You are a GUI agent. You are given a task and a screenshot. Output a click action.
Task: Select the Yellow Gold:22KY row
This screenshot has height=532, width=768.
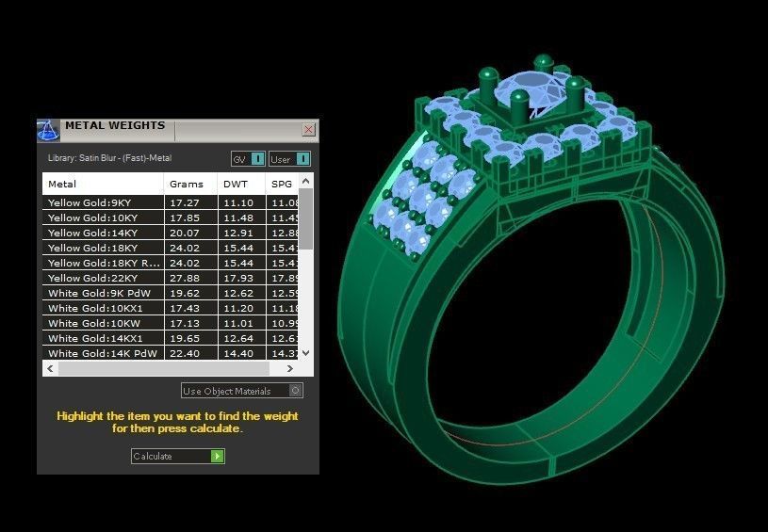[x=171, y=278]
